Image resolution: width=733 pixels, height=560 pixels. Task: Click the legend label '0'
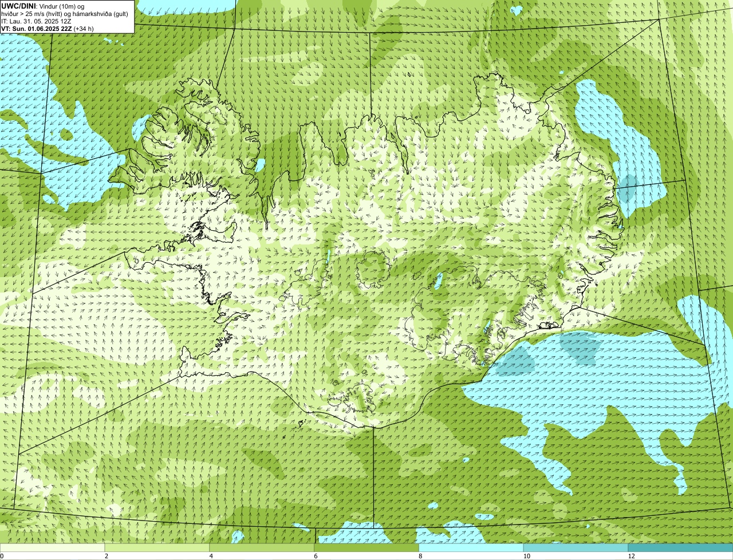coord(2,556)
